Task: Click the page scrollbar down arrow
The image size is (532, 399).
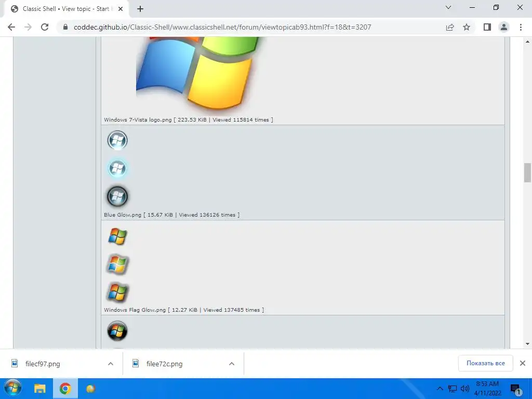Action: point(527,344)
